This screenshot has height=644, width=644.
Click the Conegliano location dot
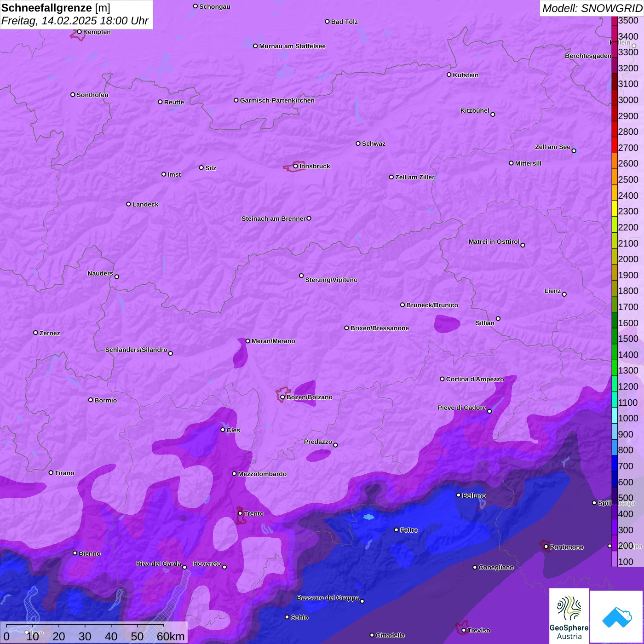(x=475, y=567)
